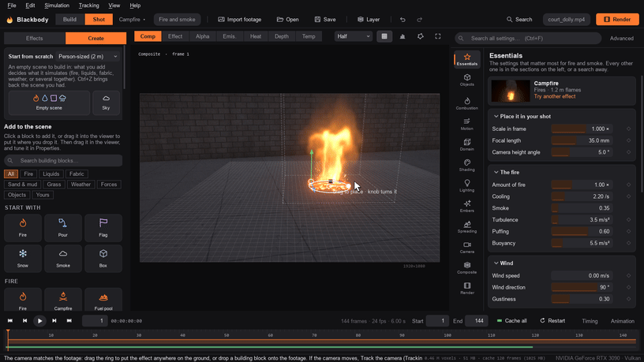644x362 pixels.
Task: Open the Motion settings section
Action: [467, 125]
